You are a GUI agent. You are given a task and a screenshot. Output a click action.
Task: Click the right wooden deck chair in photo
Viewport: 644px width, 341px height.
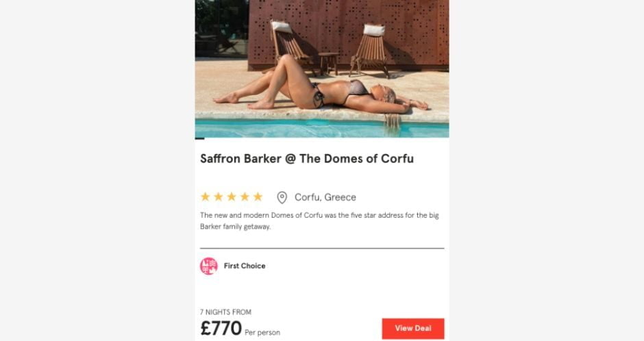click(371, 50)
